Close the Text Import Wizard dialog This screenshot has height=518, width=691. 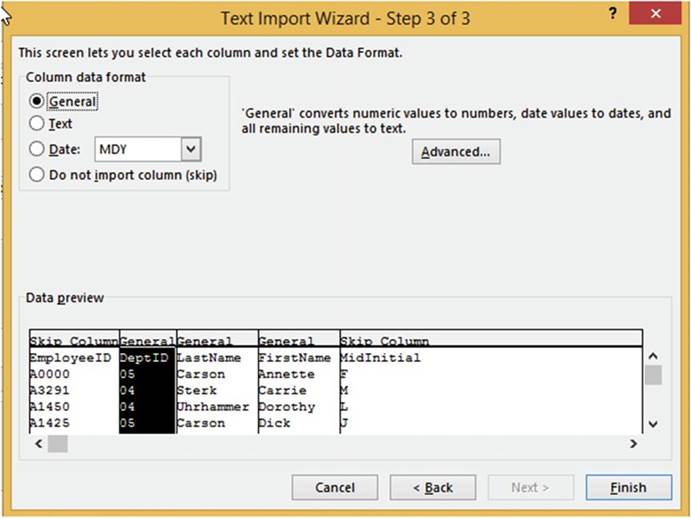pos(655,15)
